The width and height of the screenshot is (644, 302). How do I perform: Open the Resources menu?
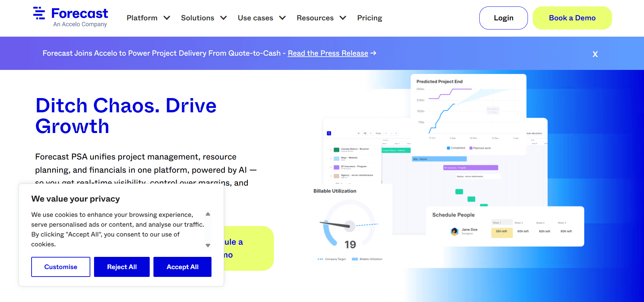[315, 18]
